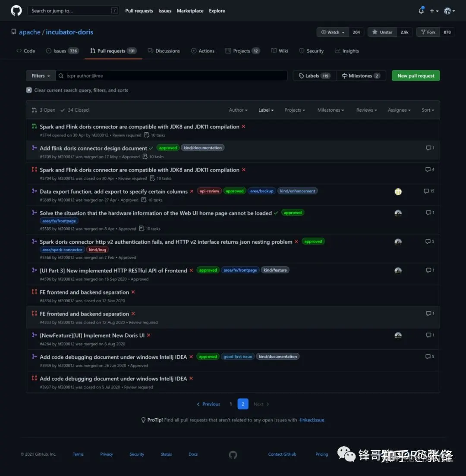Expand the Author filter dropdown

(x=238, y=110)
